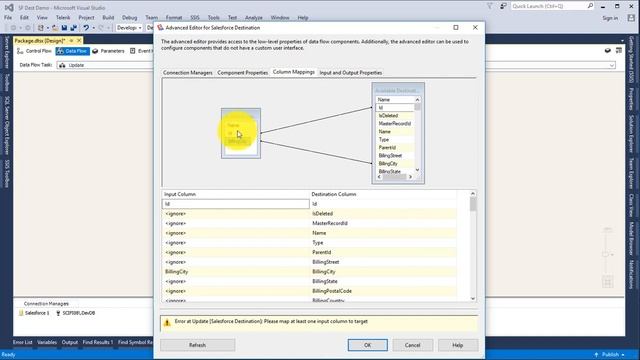Click the SSIS Toolbox icon at designer top right
The height and width of the screenshot is (360, 640).
pyautogui.click(x=619, y=51)
